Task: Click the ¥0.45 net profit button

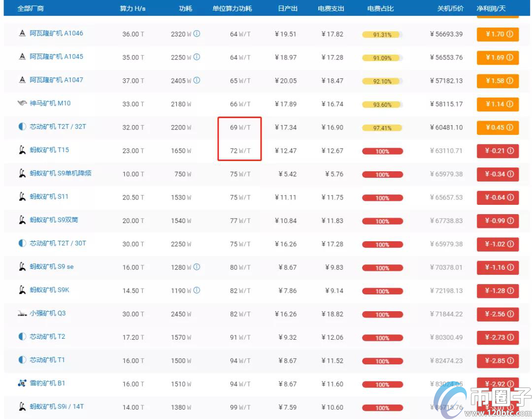Action: tap(498, 128)
